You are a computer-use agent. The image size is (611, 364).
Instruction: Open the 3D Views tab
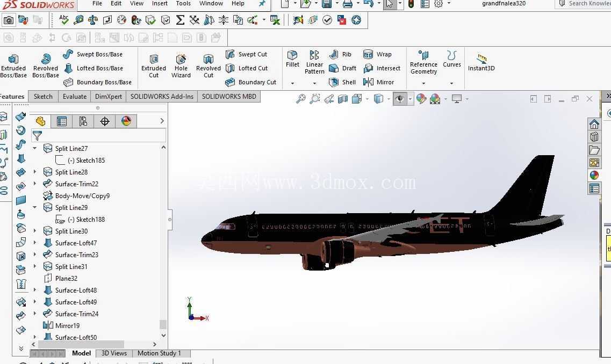[x=114, y=353]
